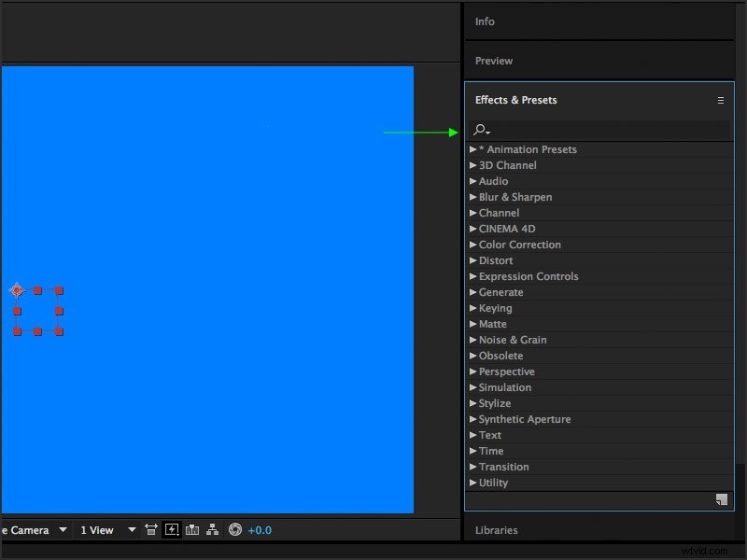Viewport: 747px width, 560px height.
Task: Activate the Region of Interest tool
Action: pos(150,529)
